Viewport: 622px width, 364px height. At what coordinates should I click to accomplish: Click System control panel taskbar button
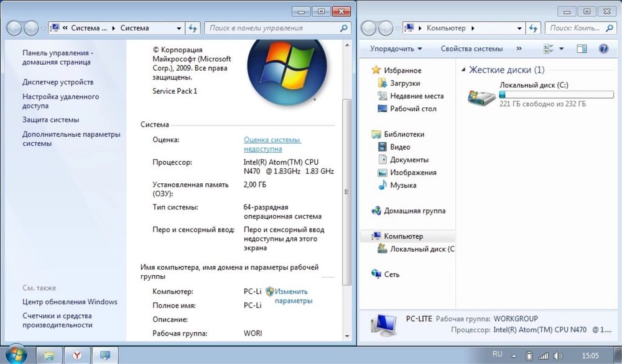(x=104, y=355)
